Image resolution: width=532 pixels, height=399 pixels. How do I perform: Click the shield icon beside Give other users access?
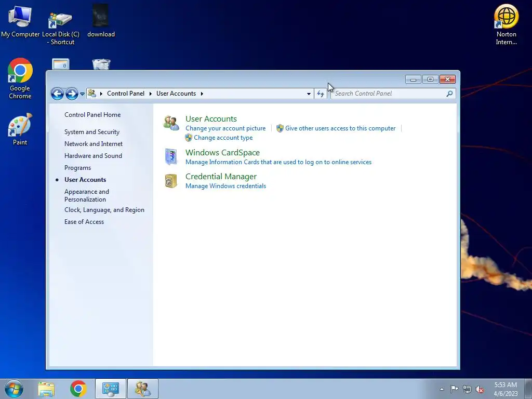click(280, 128)
